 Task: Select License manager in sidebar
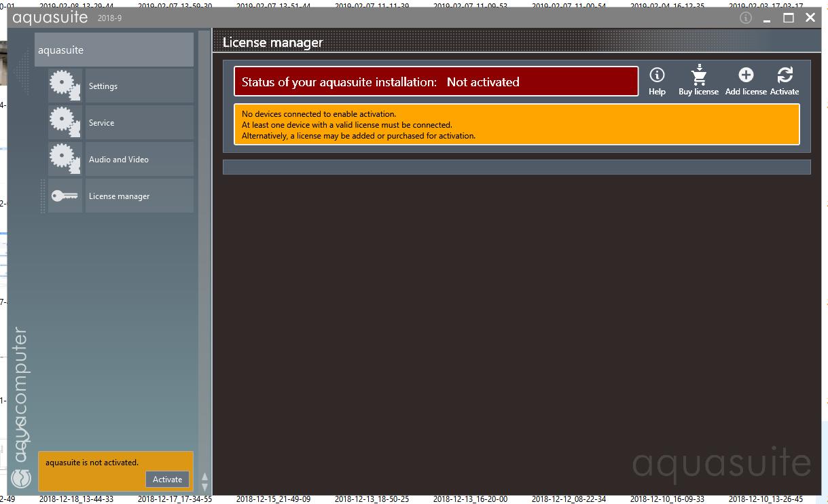(139, 196)
